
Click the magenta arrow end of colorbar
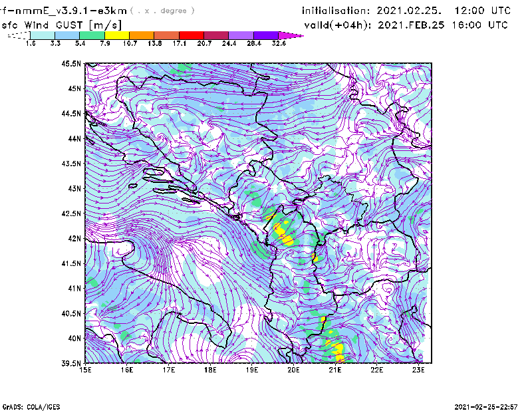(291, 35)
